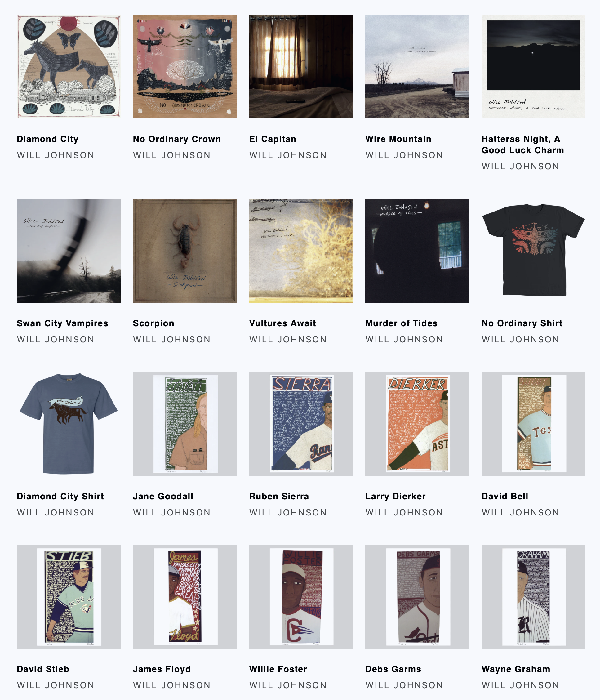Screen dimensions: 600x700
Task: Open the Larry Dierker product title
Action: (x=395, y=496)
